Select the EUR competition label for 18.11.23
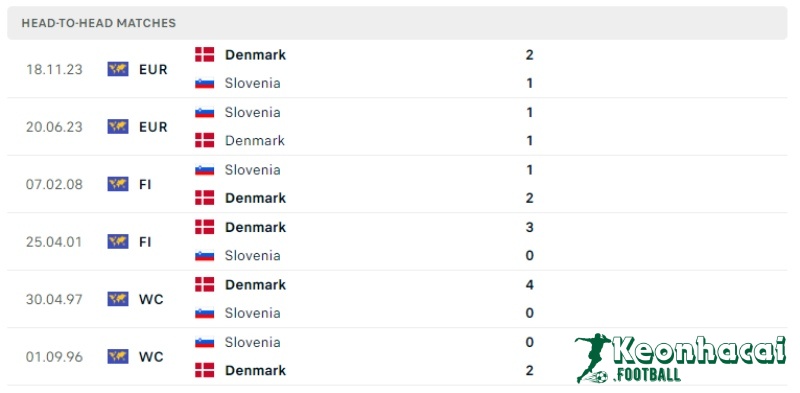The height and width of the screenshot is (393, 800). click(x=153, y=69)
